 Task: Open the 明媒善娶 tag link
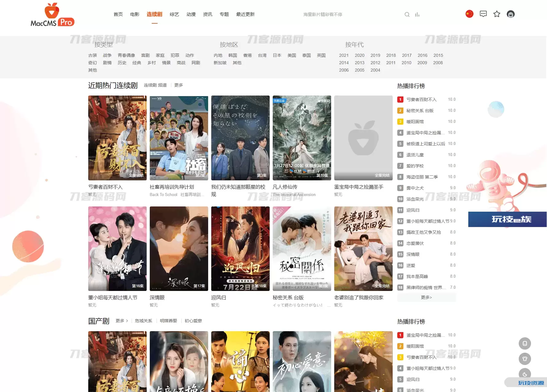(x=168, y=321)
